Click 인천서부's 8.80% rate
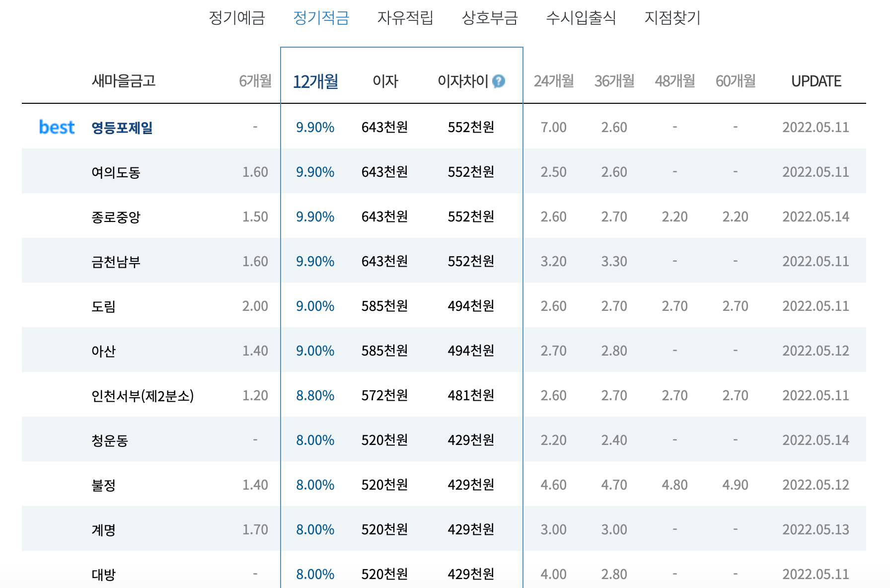Viewport: 890px width, 588px height. [315, 395]
